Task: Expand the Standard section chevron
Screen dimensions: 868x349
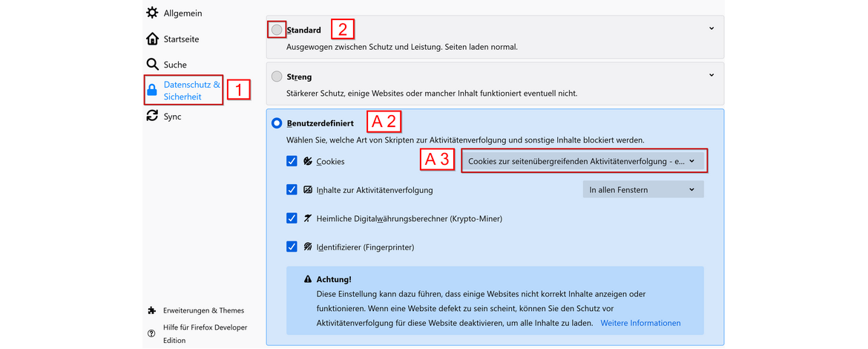Action: pos(711,29)
